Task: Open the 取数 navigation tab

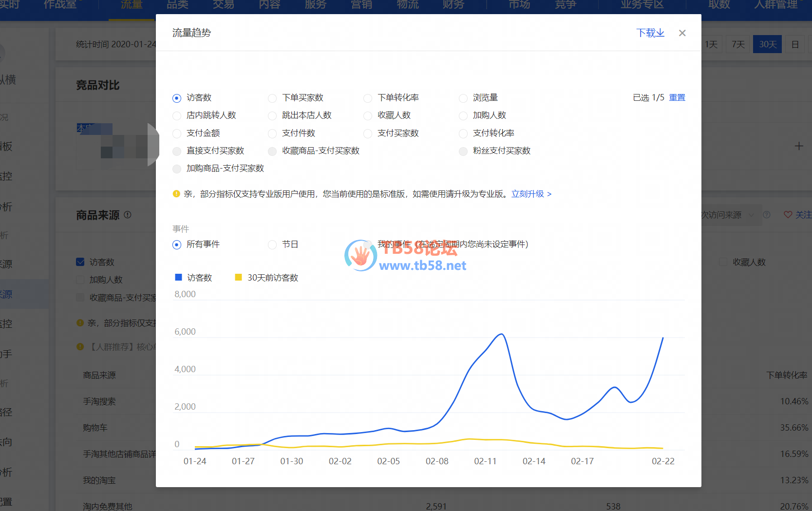Action: pos(719,5)
